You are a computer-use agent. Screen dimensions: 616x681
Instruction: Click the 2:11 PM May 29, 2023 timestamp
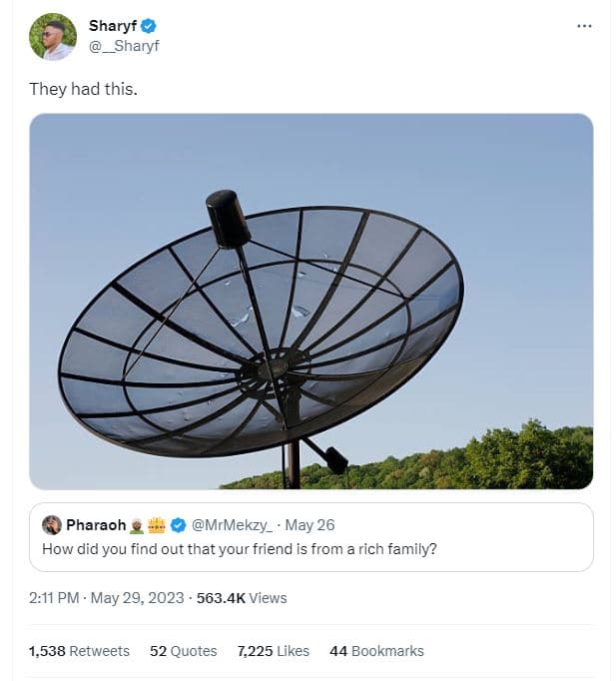point(107,598)
